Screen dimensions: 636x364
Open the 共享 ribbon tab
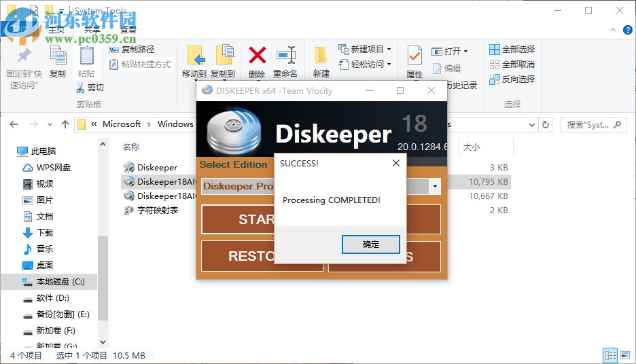pos(92,30)
